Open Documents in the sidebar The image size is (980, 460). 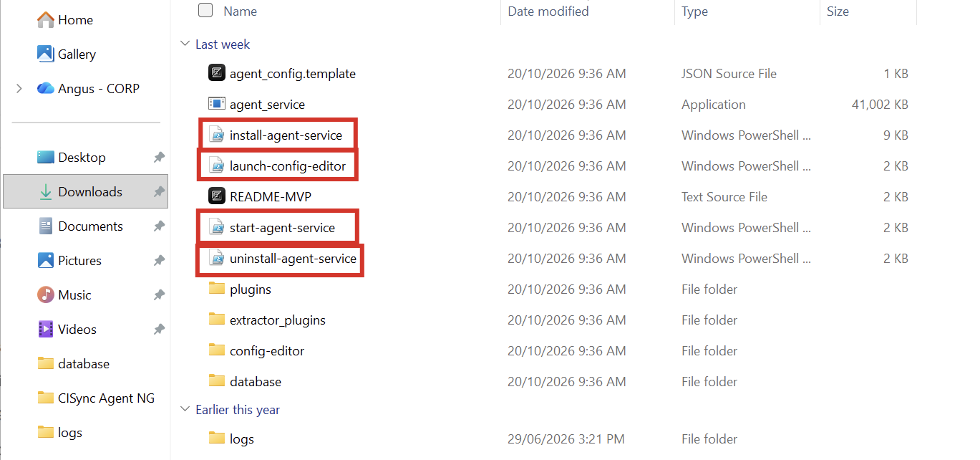pos(79,226)
